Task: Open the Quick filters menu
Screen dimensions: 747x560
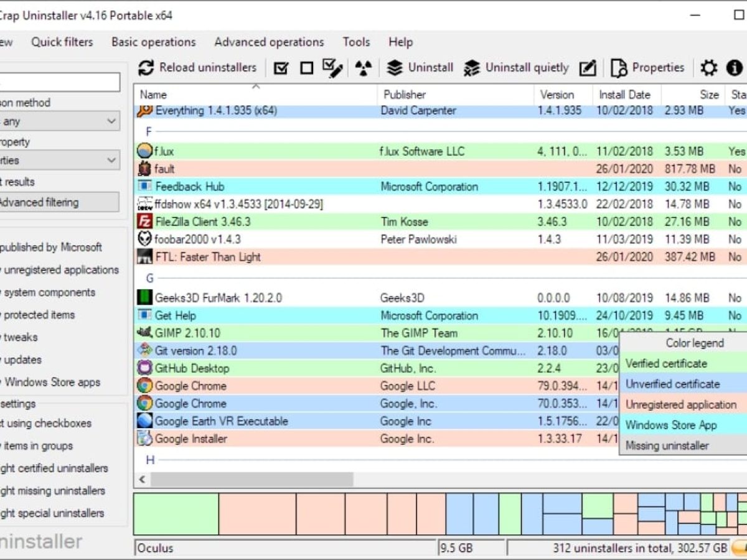Action: [x=62, y=42]
